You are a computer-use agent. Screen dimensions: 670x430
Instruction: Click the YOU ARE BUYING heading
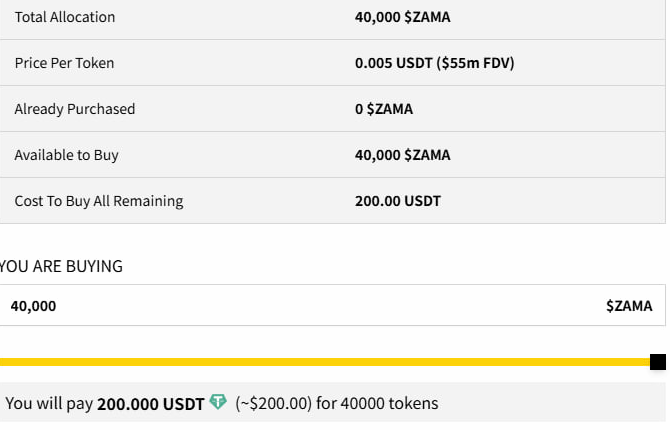pyautogui.click(x=61, y=266)
